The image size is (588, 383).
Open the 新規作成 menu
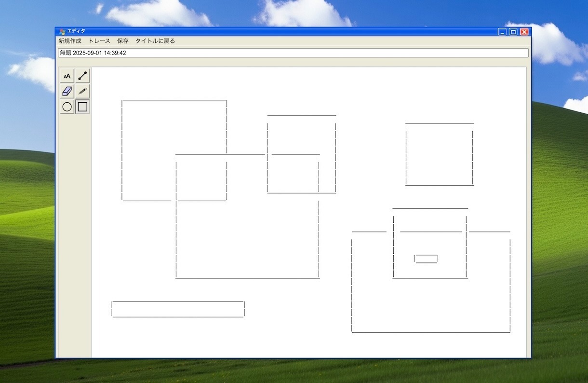(70, 41)
